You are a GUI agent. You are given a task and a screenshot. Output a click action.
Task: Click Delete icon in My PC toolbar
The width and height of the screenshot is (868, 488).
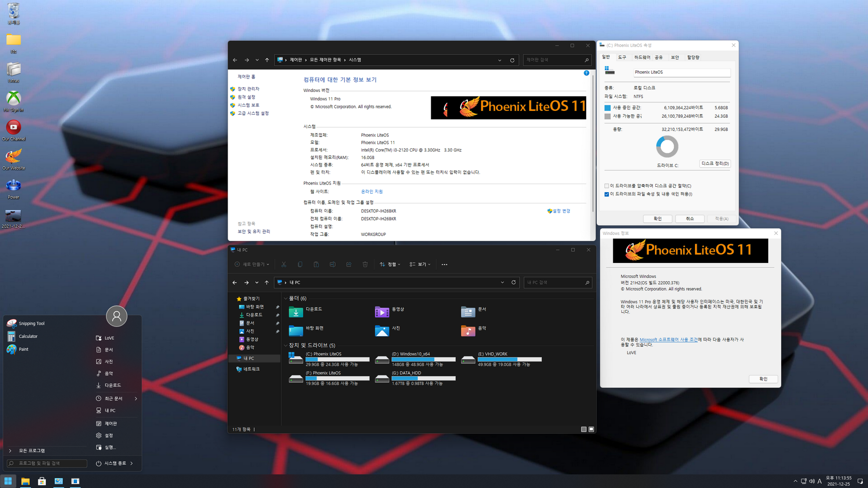[365, 264]
